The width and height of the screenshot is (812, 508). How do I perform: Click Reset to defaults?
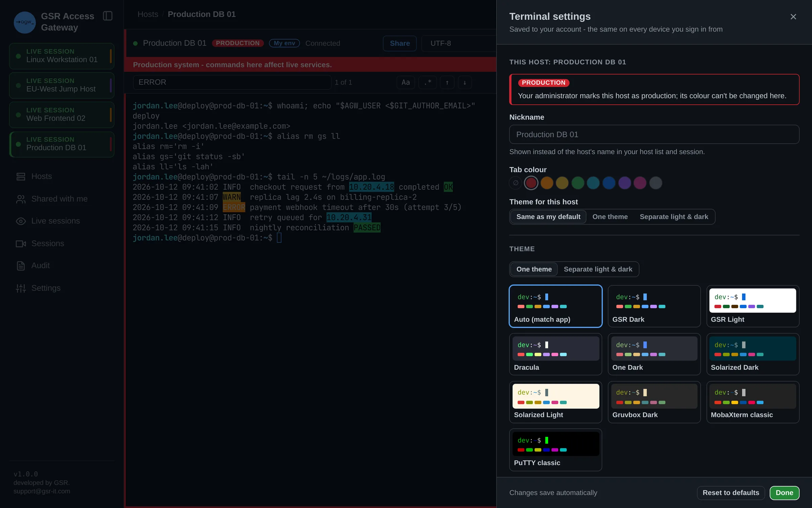click(x=731, y=493)
